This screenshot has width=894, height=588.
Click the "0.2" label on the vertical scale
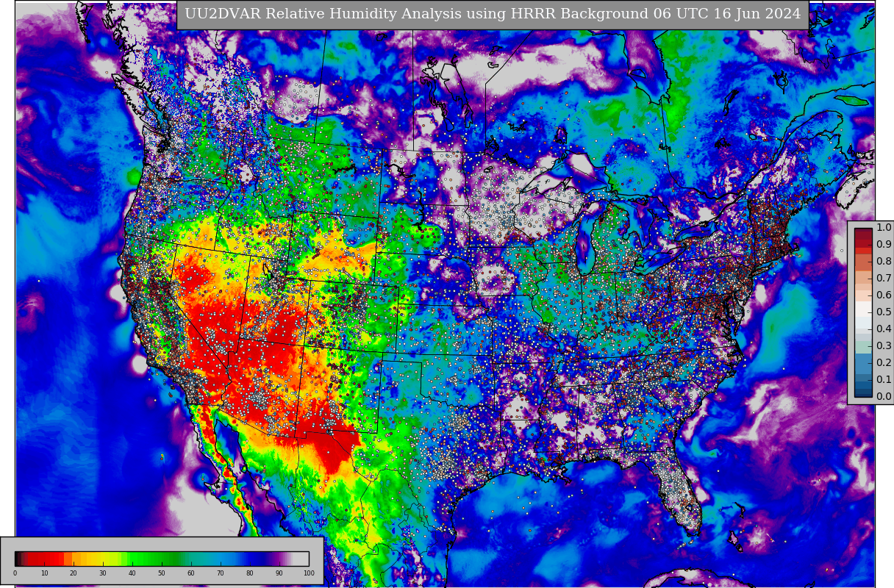(884, 362)
